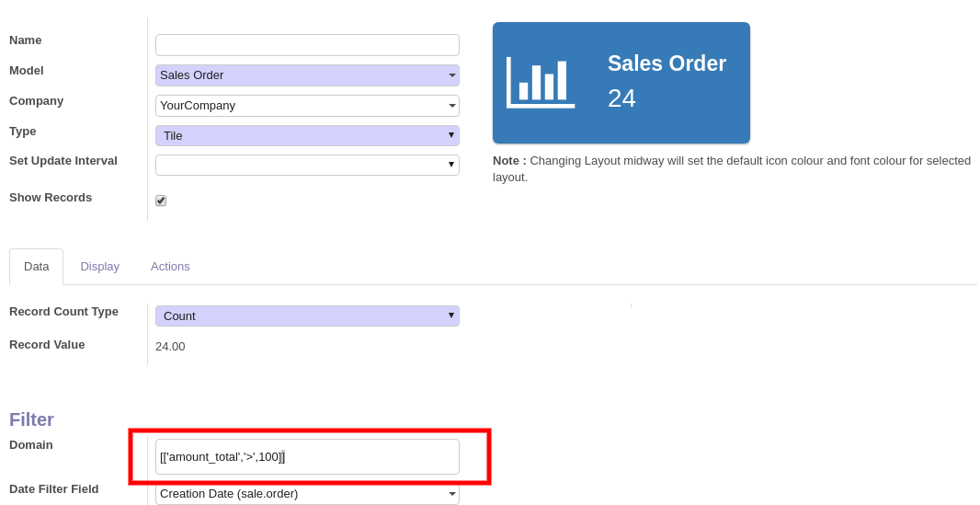Expand the Company dropdown showing YourCompany
Image resolution: width=980 pixels, height=505 pixels.
point(307,106)
